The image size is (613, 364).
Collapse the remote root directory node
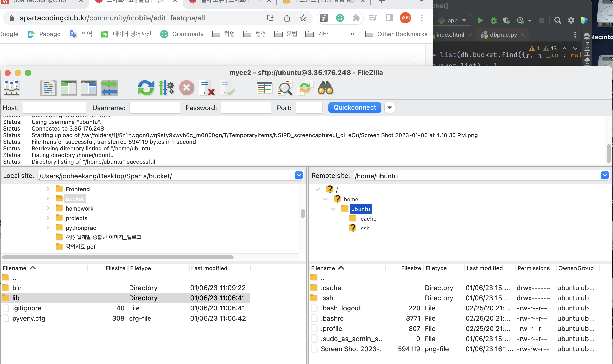[x=317, y=189]
